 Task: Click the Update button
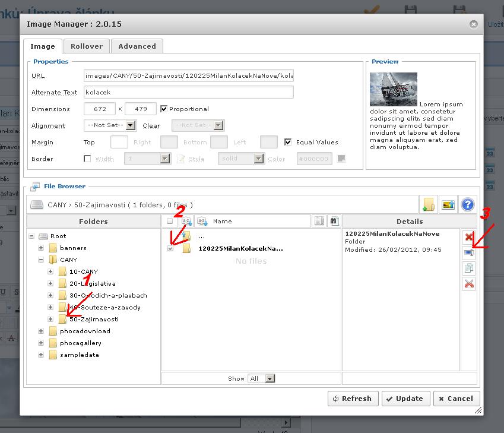coord(405,399)
